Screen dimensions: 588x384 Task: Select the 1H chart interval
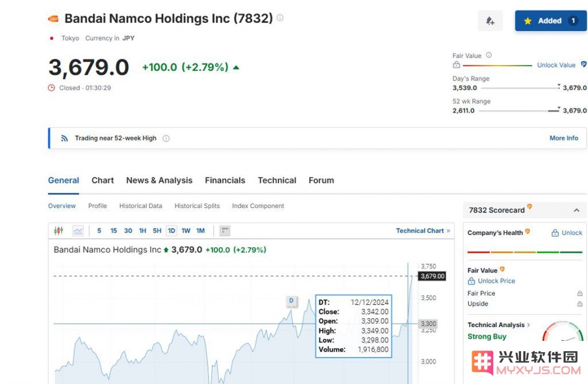tap(142, 231)
